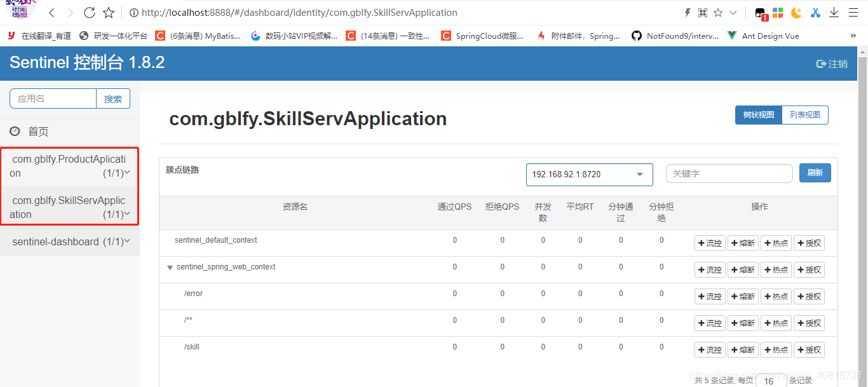
Task: Click the blue scissors extension icon
Action: [815, 13]
